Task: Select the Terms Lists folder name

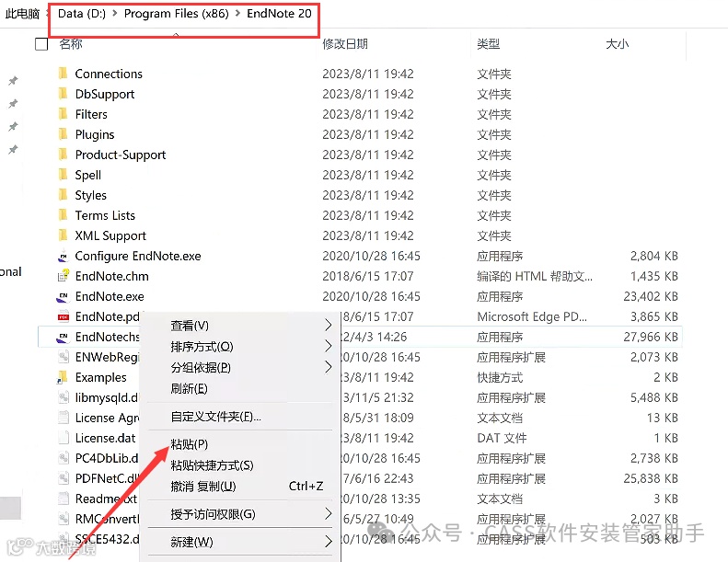Action: click(x=105, y=215)
